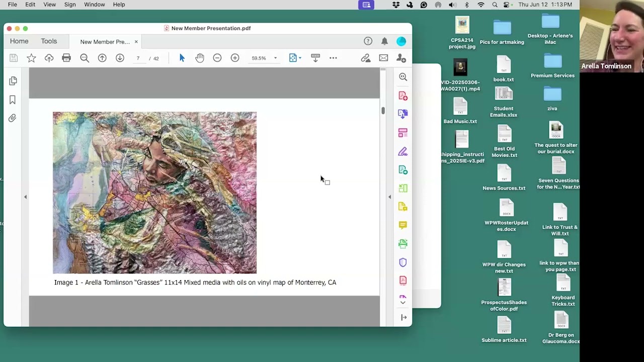Open the notifications bell
Screen dimensions: 644x362
click(384, 41)
